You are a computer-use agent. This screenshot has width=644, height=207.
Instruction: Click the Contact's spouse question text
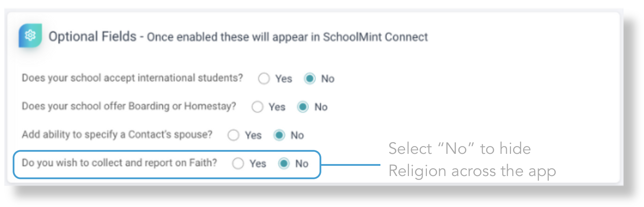click(x=117, y=134)
